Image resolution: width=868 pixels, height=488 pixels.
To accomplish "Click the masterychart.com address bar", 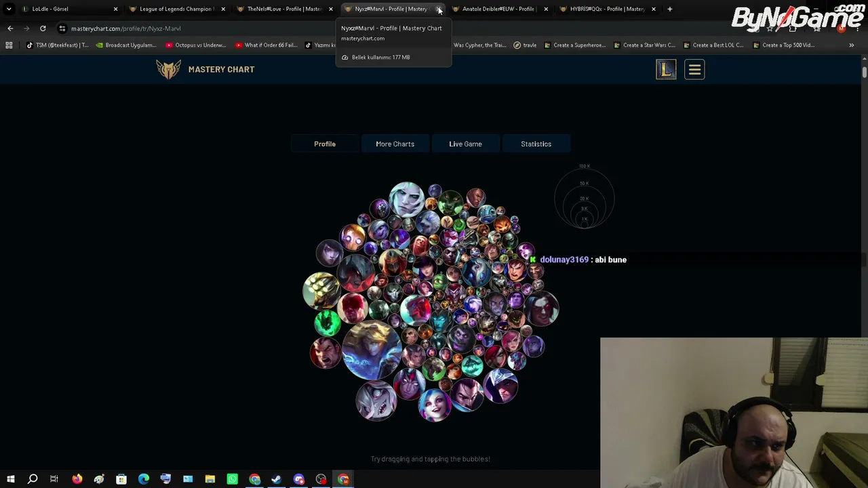I will [407, 28].
